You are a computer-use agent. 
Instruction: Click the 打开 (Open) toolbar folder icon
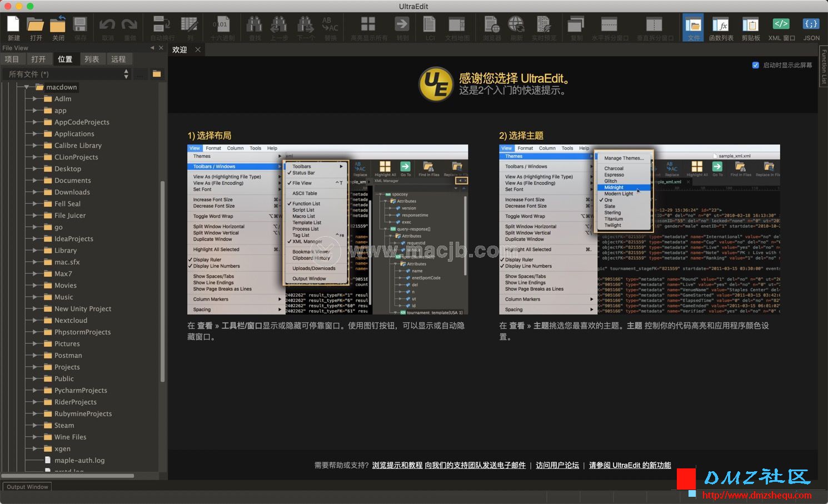[x=36, y=25]
